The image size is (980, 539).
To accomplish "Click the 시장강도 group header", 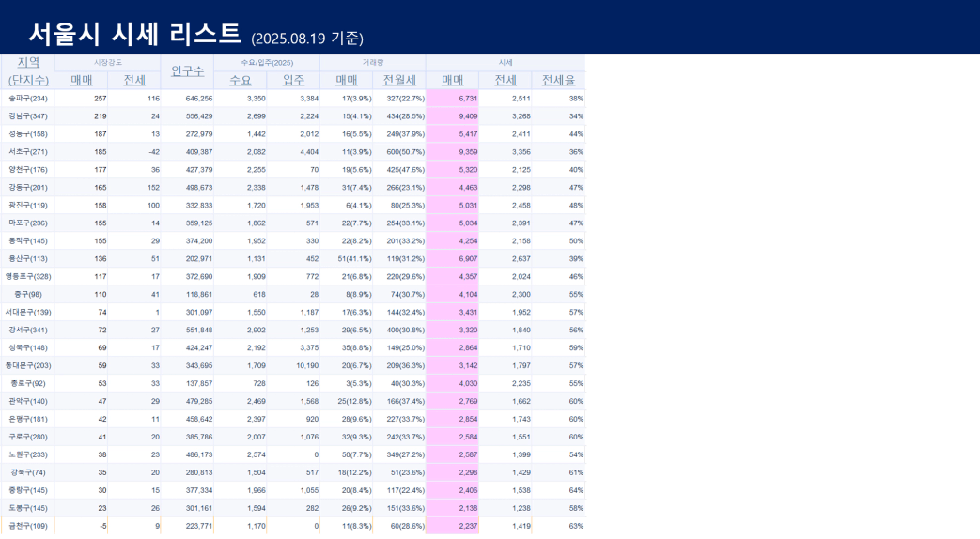I will coord(108,63).
